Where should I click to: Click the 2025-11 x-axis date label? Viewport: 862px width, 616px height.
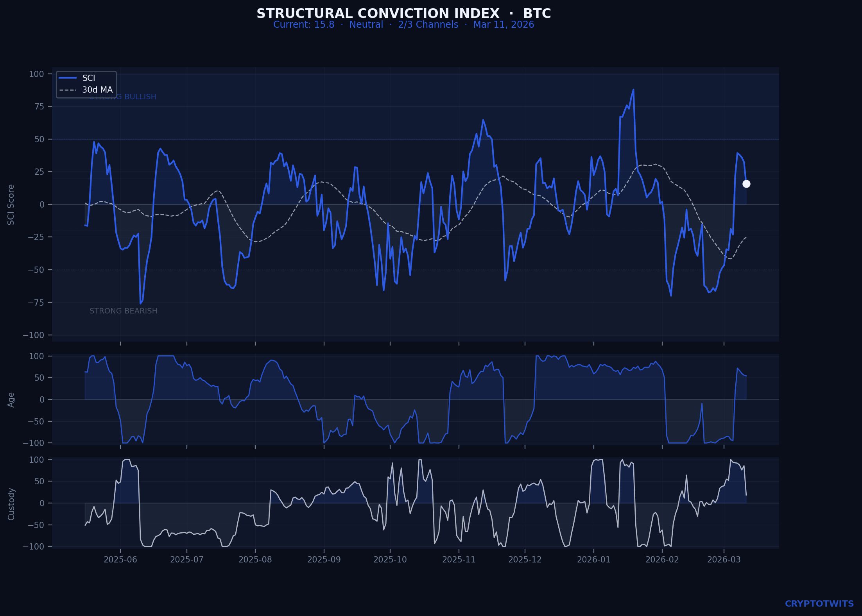coord(459,560)
